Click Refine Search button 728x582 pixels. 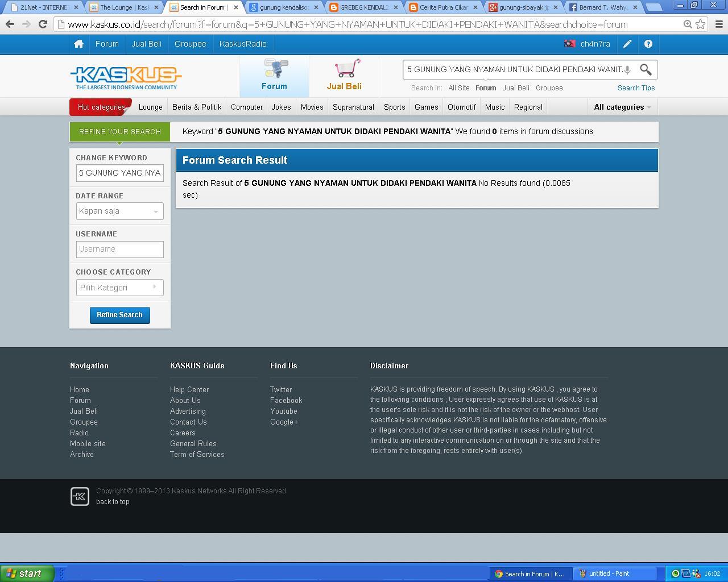(x=119, y=315)
